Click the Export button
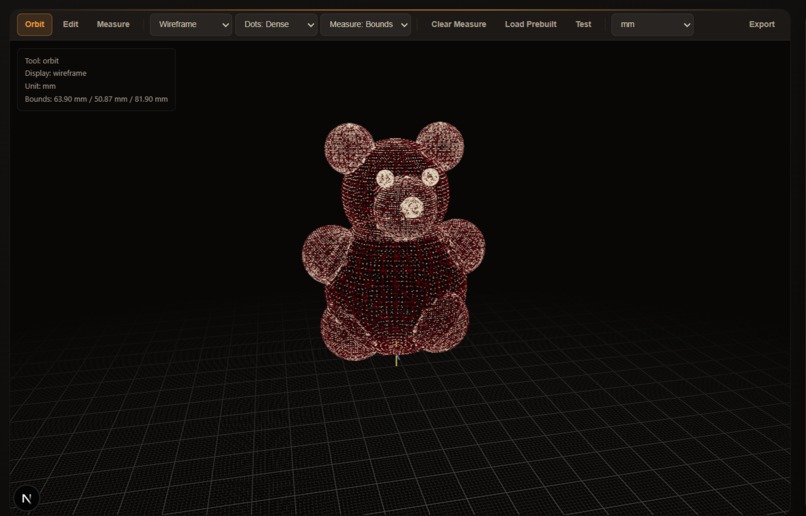The height and width of the screenshot is (516, 806). pyautogui.click(x=761, y=25)
